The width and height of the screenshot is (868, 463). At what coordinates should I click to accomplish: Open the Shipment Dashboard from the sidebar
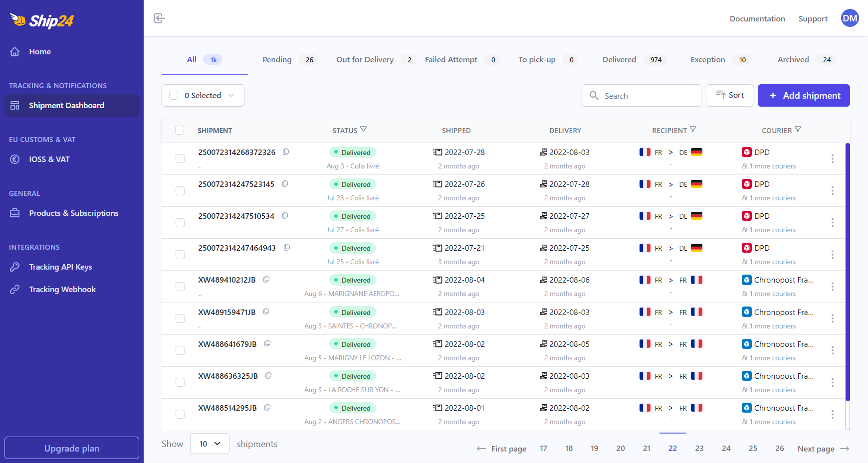coord(66,105)
